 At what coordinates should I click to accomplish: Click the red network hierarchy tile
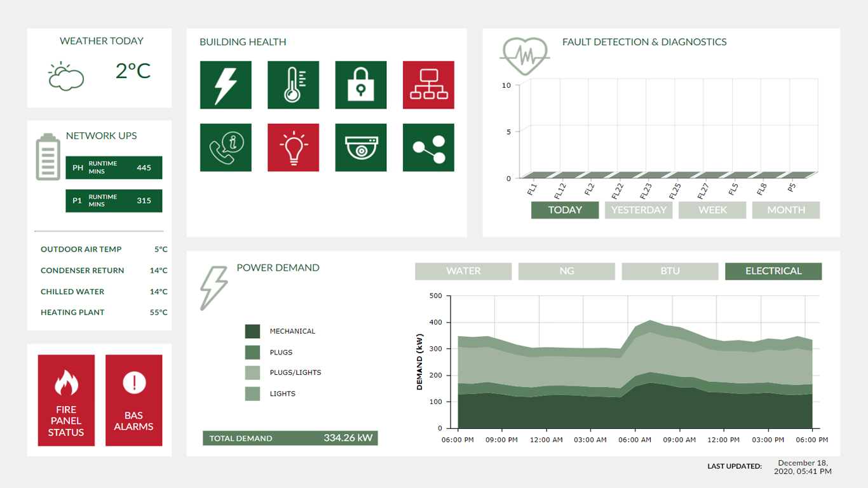click(428, 85)
